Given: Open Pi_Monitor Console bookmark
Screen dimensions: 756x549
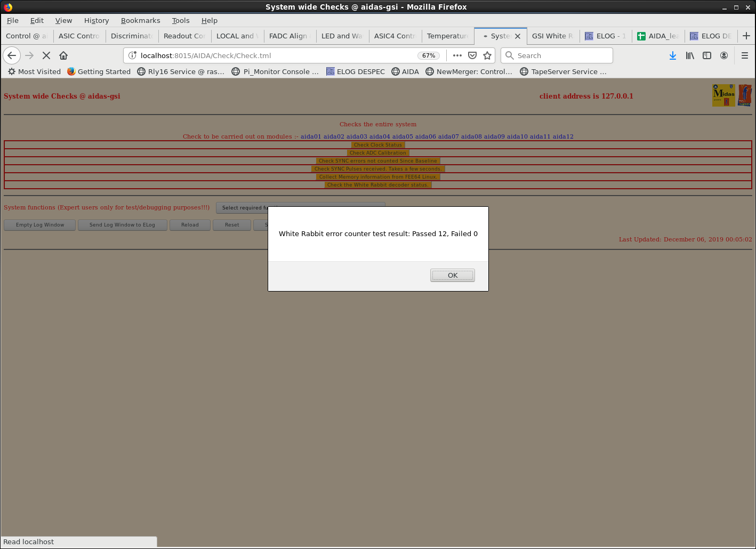Looking at the screenshot, I should click(275, 71).
